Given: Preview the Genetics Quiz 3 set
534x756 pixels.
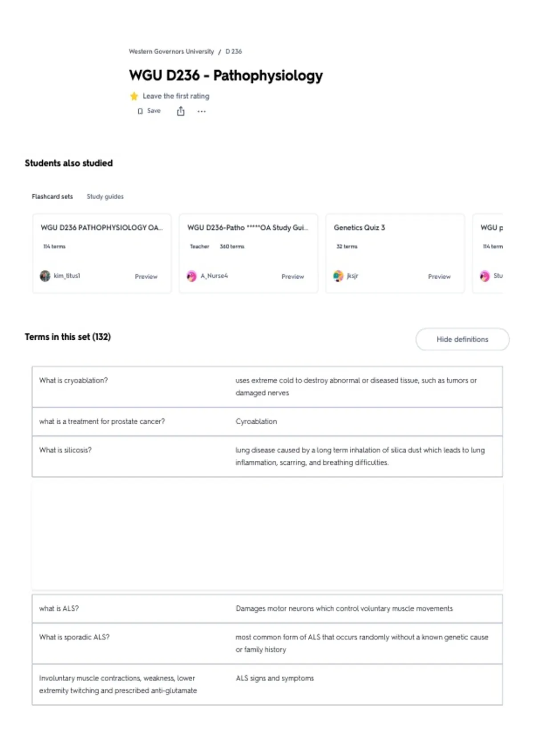Looking at the screenshot, I should (439, 277).
